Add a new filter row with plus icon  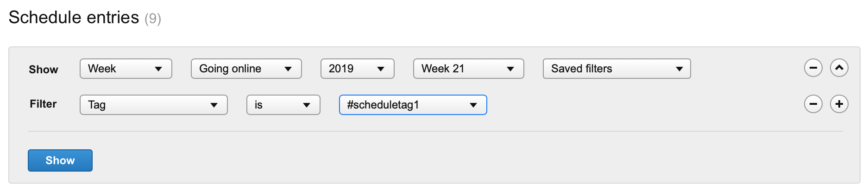(839, 104)
